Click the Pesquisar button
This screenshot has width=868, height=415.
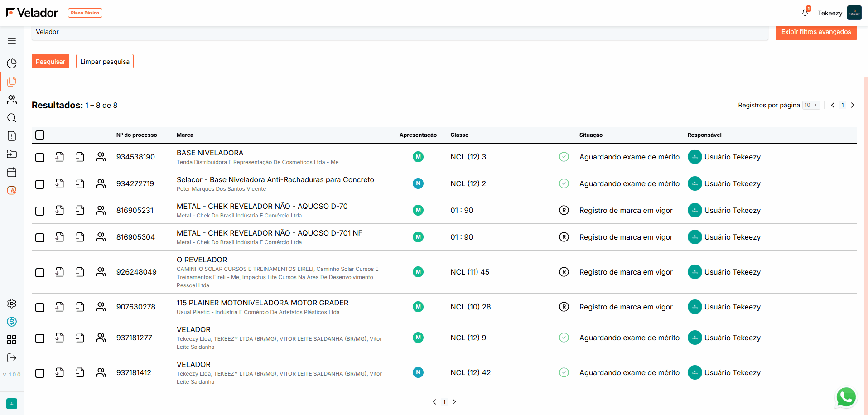pos(50,62)
